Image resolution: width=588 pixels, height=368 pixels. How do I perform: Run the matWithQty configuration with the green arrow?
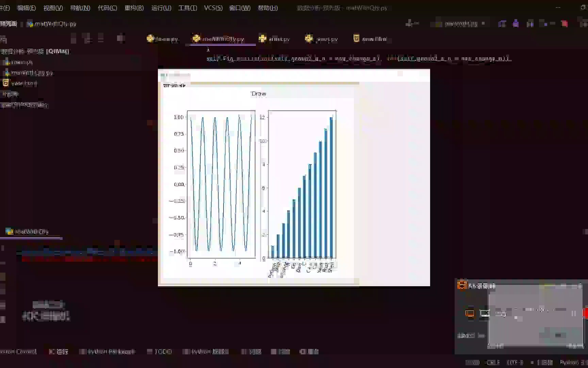502,24
